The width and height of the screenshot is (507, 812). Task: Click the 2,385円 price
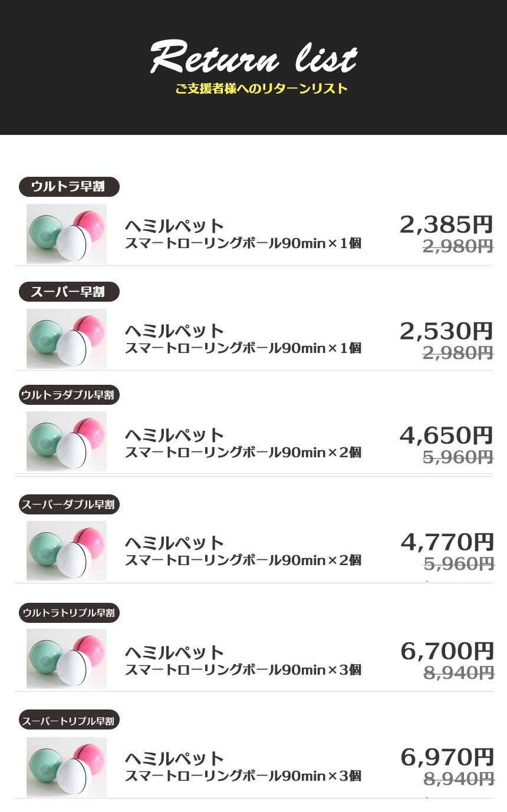(x=446, y=225)
